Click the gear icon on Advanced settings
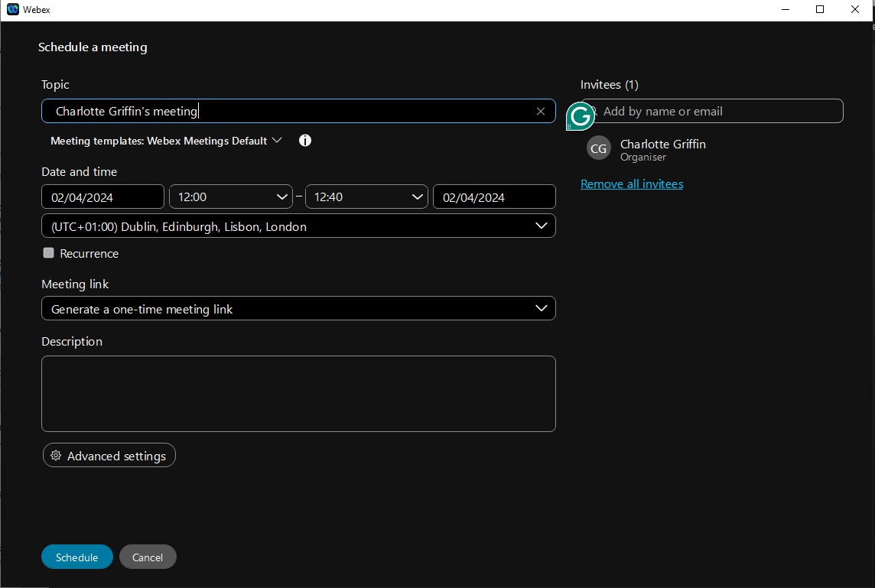Screen dimensions: 875x588 [55, 455]
